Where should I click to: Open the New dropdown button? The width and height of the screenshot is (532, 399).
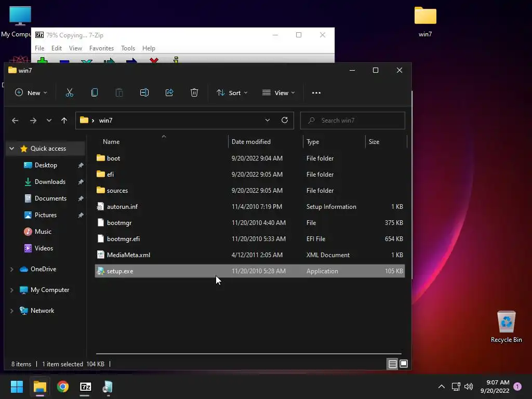pos(31,92)
